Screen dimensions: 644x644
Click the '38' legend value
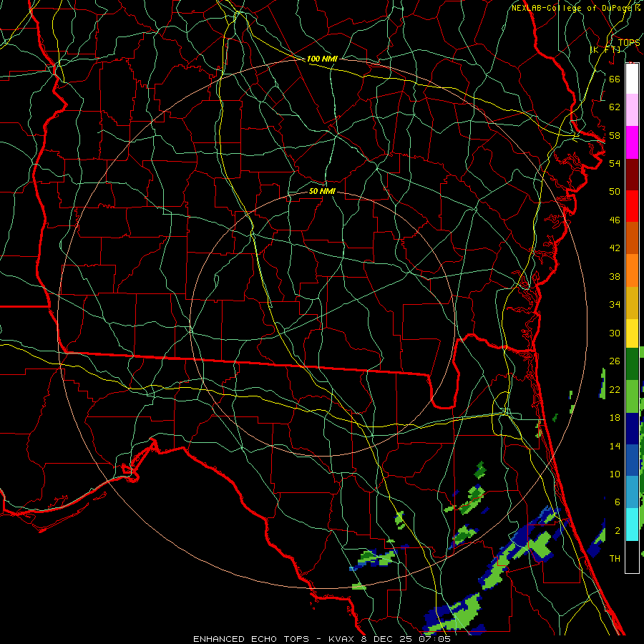615,276
